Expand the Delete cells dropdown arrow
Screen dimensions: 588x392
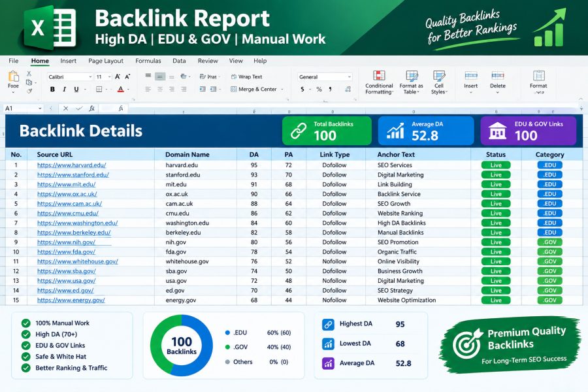498,92
